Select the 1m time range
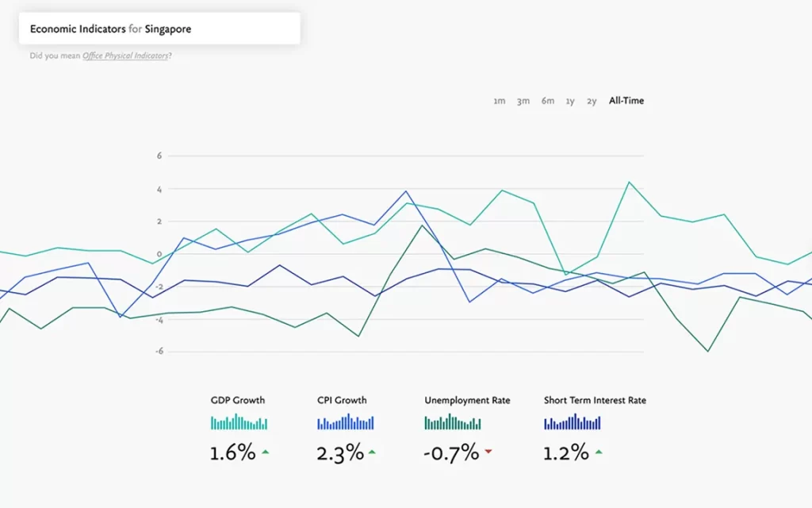Image resolution: width=812 pixels, height=508 pixels. point(499,101)
